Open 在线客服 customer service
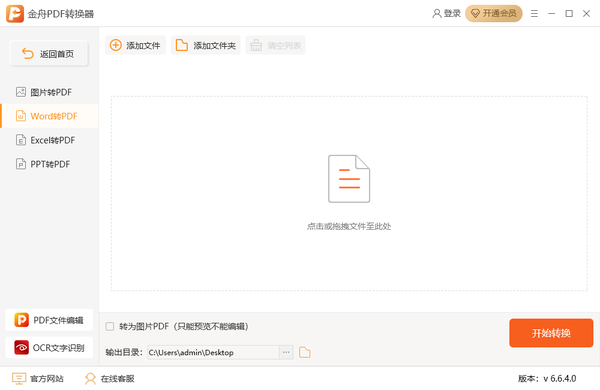Image resolution: width=600 pixels, height=390 pixels. coord(109,379)
